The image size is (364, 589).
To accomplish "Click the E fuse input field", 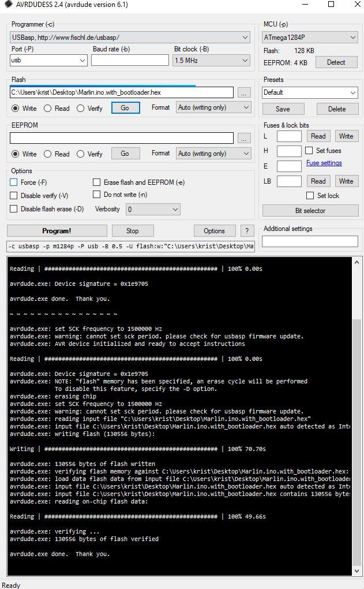I will tap(289, 166).
